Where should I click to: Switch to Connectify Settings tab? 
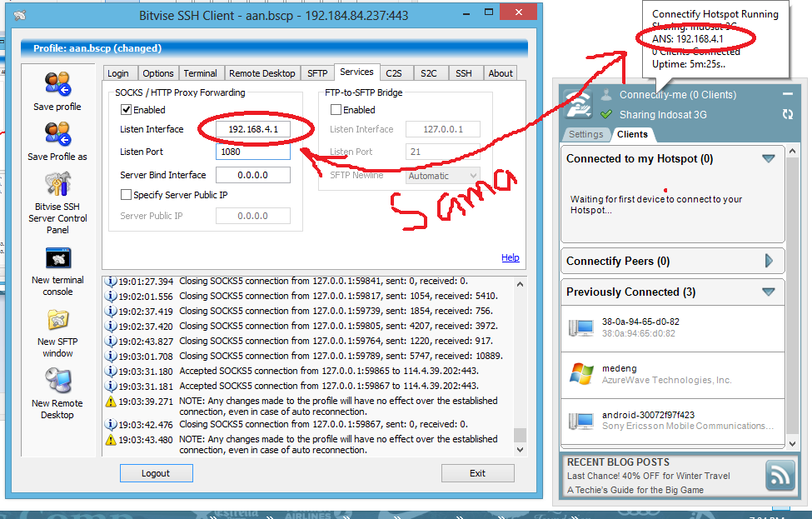tap(585, 135)
